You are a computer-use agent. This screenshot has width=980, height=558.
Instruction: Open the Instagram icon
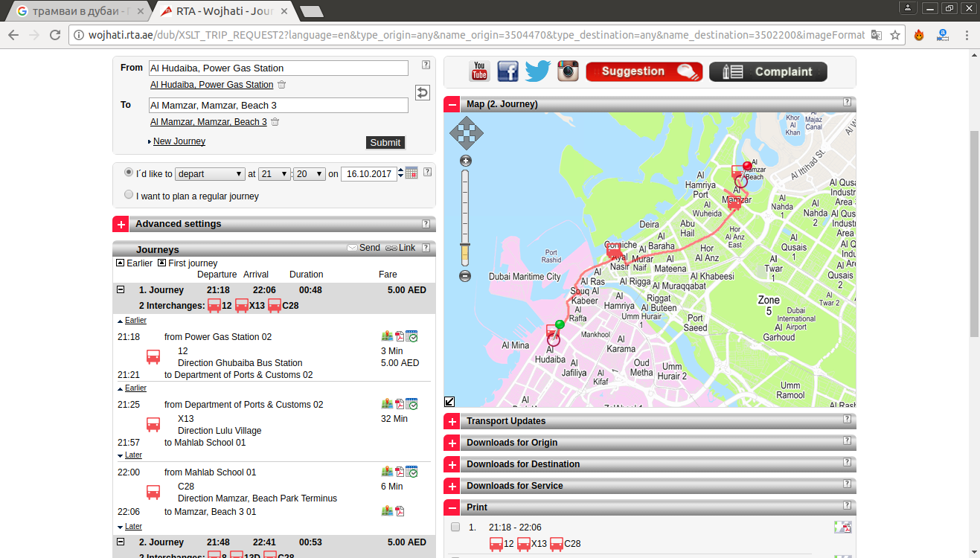click(x=566, y=71)
